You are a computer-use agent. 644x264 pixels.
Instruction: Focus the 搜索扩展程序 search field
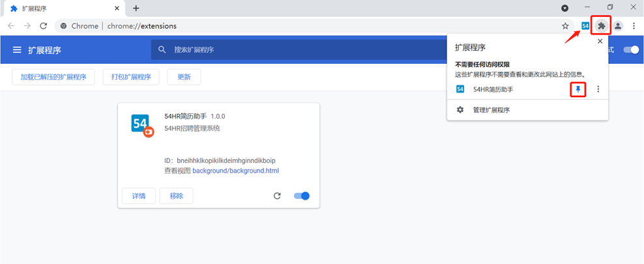[x=300, y=50]
